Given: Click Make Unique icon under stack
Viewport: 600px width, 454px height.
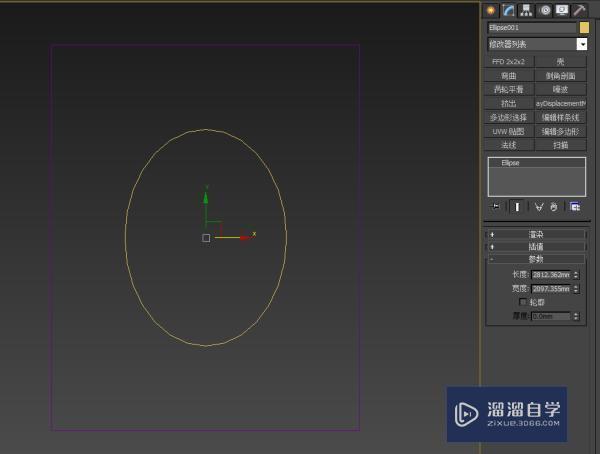Looking at the screenshot, I should coord(539,207).
